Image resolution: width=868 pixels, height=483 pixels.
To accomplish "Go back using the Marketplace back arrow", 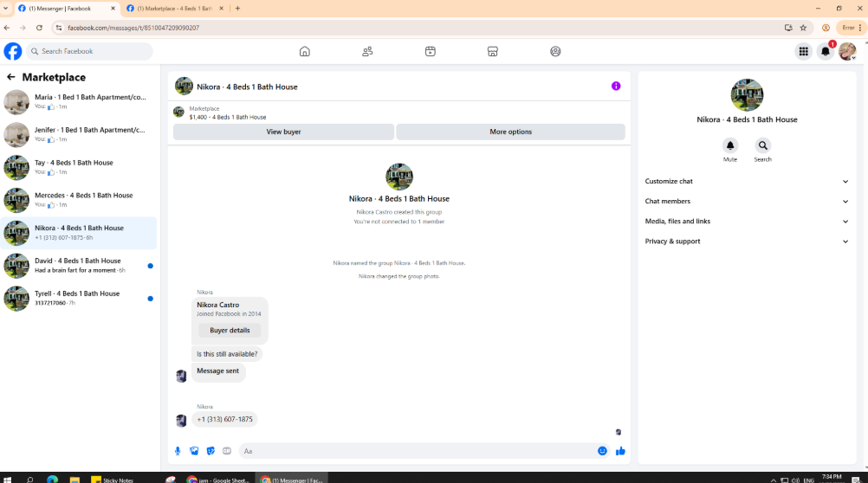I will (x=11, y=77).
